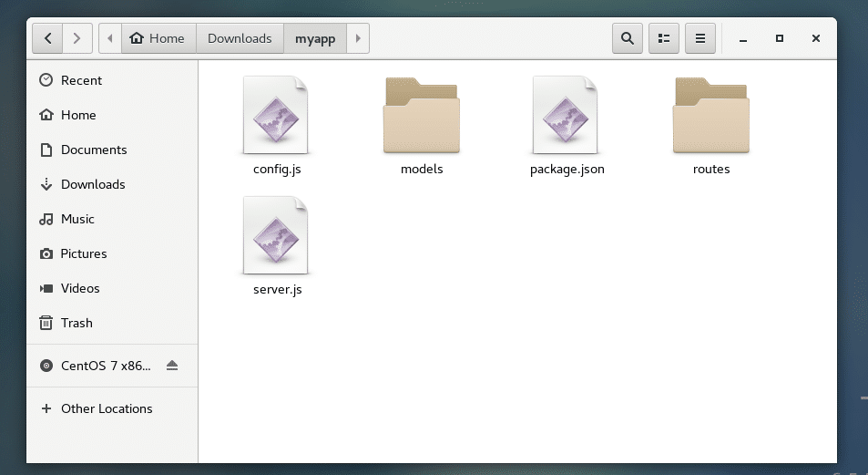Viewport: 868px width, 475px height.
Task: Select the package.json file icon
Action: 566,115
